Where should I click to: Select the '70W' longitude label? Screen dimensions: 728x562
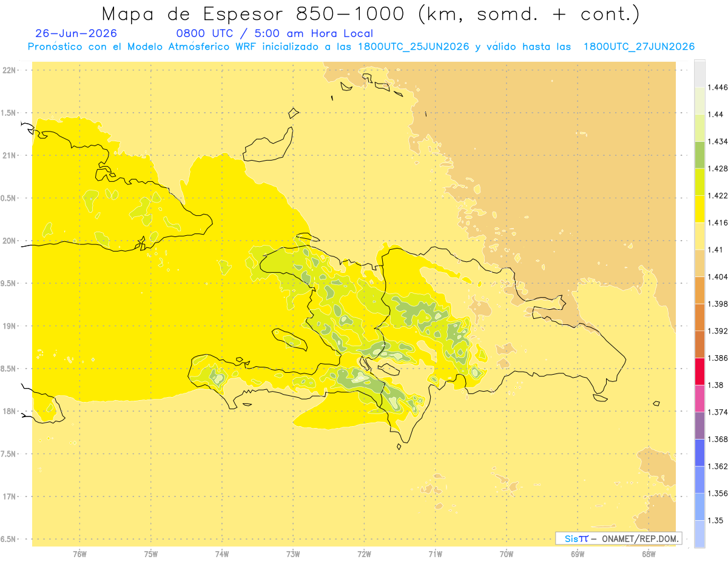tap(507, 554)
